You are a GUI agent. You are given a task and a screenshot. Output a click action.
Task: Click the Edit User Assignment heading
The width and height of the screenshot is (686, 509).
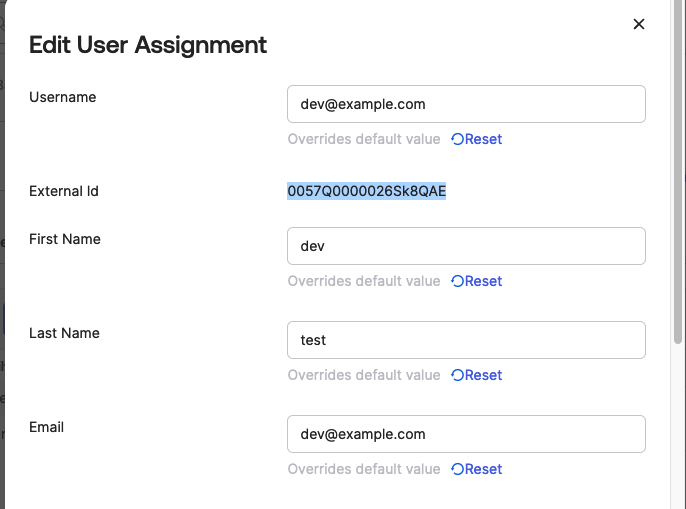tap(148, 45)
